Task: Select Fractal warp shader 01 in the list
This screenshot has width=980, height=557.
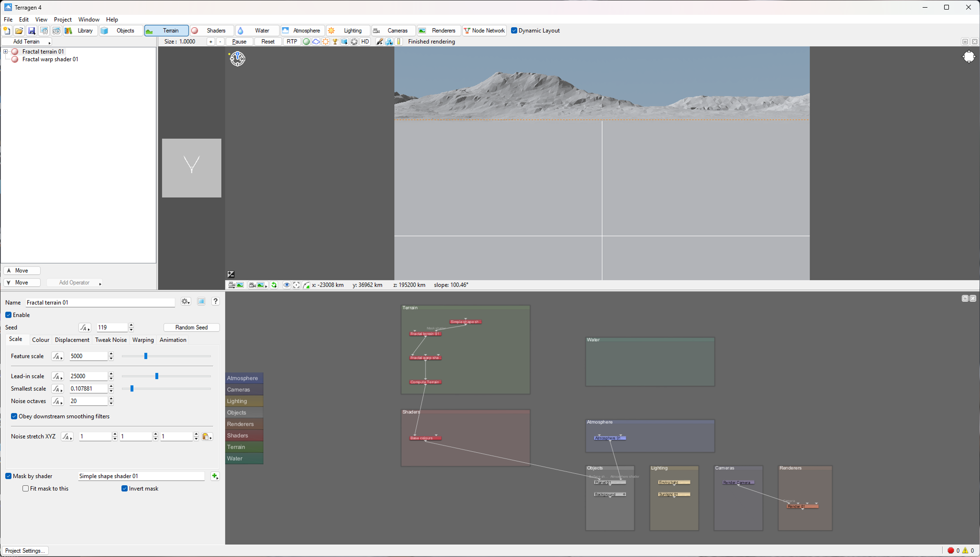Action: [50, 59]
